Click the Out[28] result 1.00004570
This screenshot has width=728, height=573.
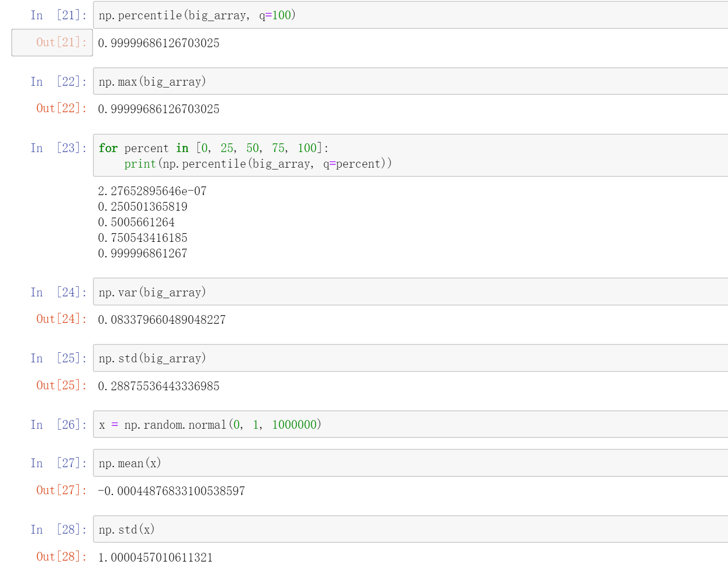click(x=155, y=557)
